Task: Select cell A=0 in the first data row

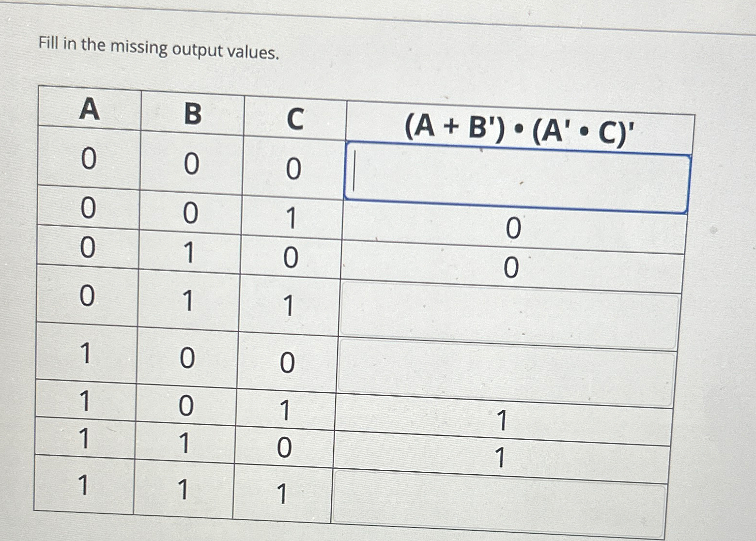Action: point(88,160)
